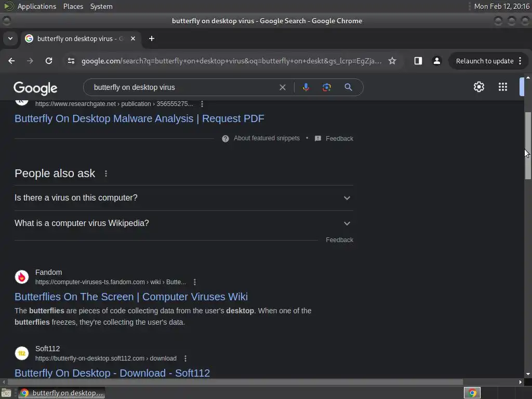Open Butterfly On Desktop Download Soft112 link

(x=112, y=373)
